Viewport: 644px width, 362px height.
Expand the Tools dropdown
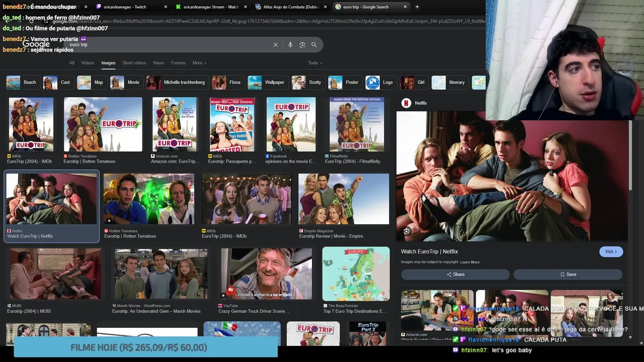click(315, 63)
